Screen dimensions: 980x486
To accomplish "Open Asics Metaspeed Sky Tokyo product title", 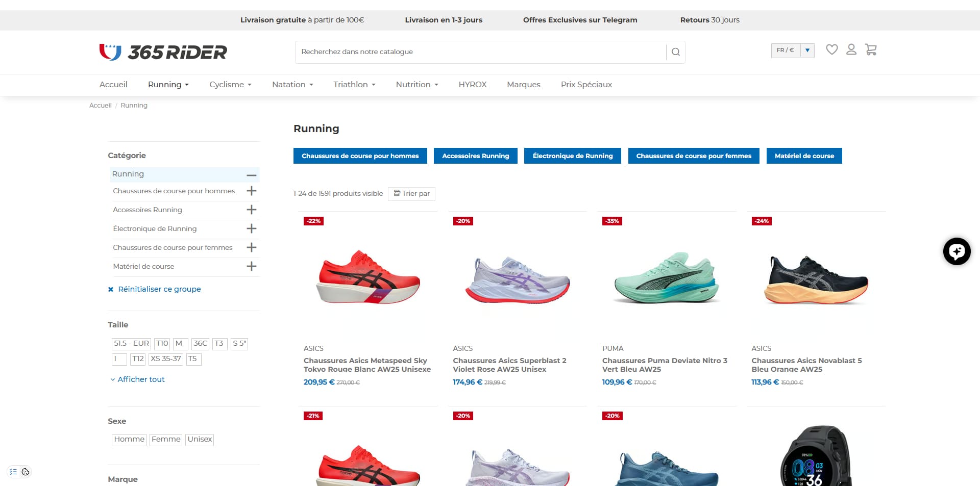I will (x=367, y=365).
